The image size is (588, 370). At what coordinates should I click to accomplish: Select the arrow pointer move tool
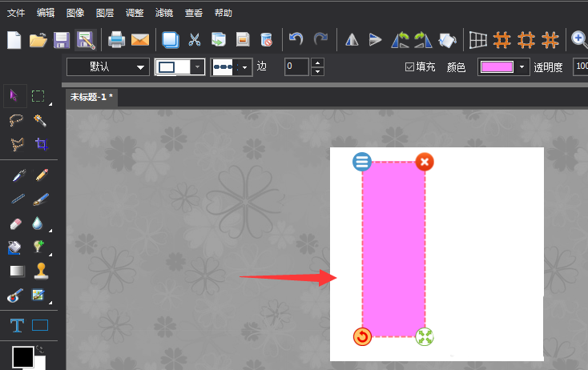14,95
